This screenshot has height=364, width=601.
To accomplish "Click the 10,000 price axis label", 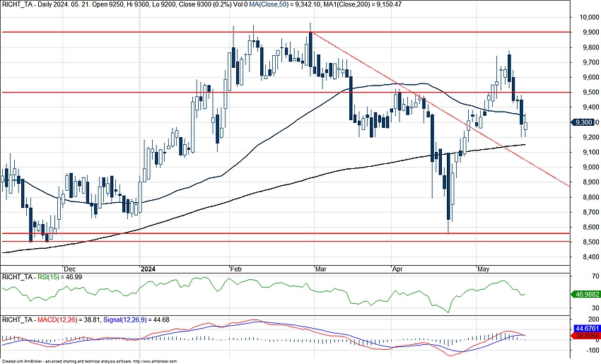I will [x=590, y=17].
